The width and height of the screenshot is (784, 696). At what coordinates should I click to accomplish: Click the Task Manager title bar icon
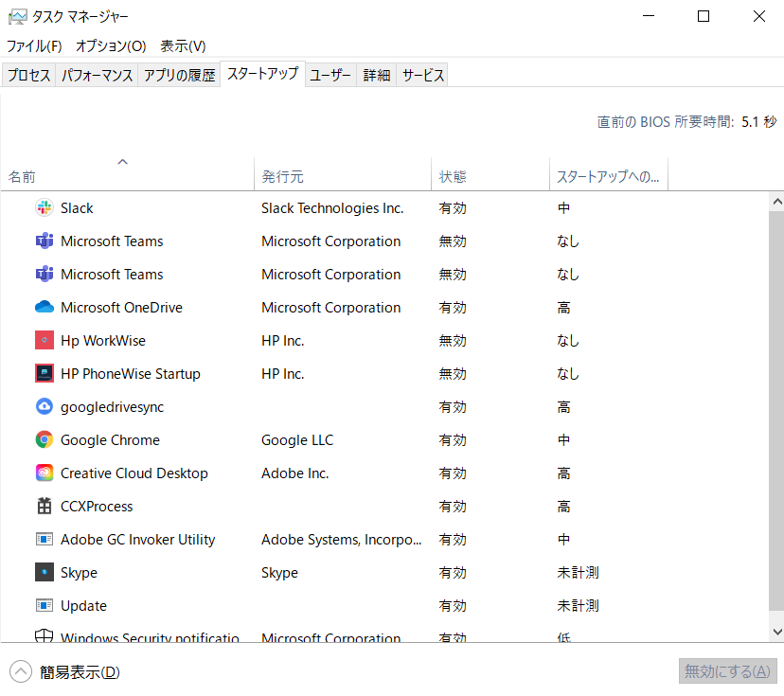tap(17, 16)
